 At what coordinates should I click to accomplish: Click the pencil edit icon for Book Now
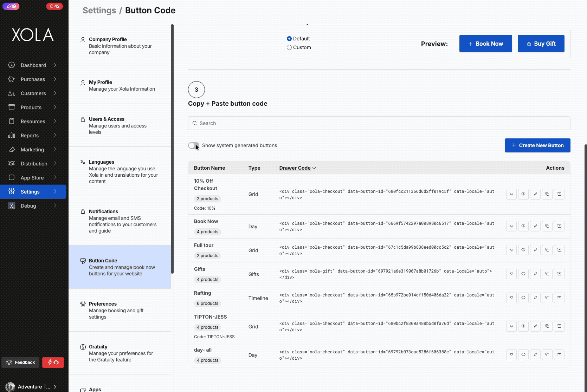point(535,226)
